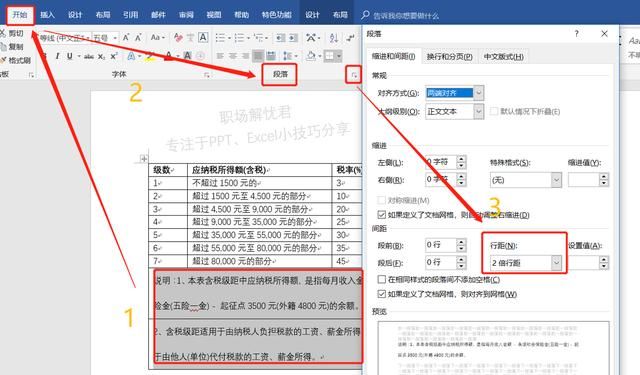The image size is (640, 375).
Task: Toggle 默认情况下折叠 checkbox
Action: tap(494, 111)
